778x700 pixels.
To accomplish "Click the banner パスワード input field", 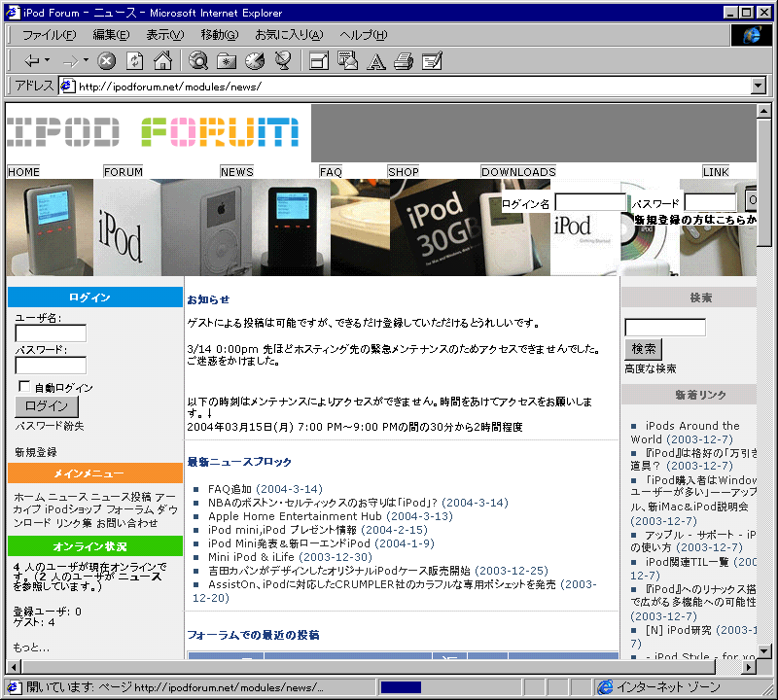I will [710, 202].
